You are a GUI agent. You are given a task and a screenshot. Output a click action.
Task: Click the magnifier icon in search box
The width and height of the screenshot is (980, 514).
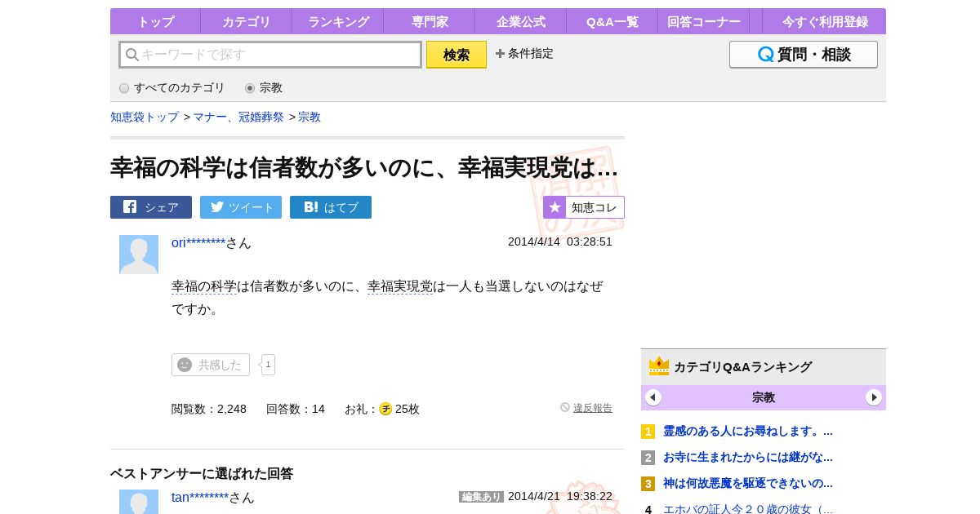point(132,55)
